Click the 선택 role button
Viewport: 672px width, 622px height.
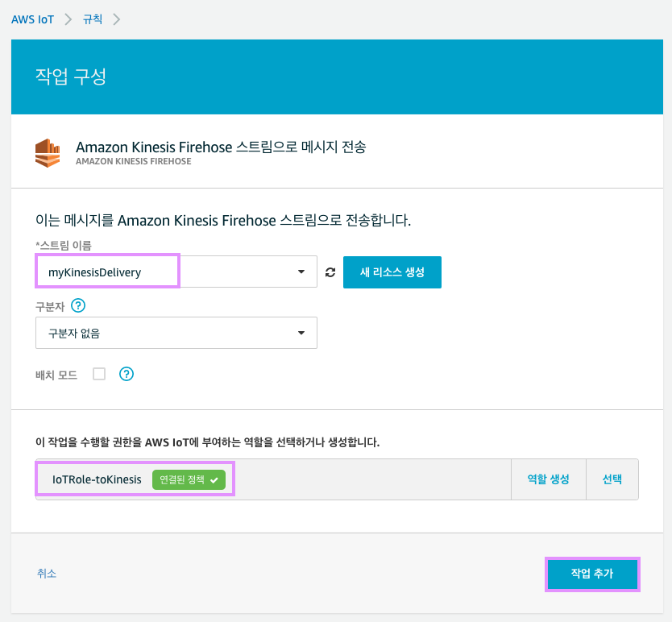pyautogui.click(x=612, y=479)
